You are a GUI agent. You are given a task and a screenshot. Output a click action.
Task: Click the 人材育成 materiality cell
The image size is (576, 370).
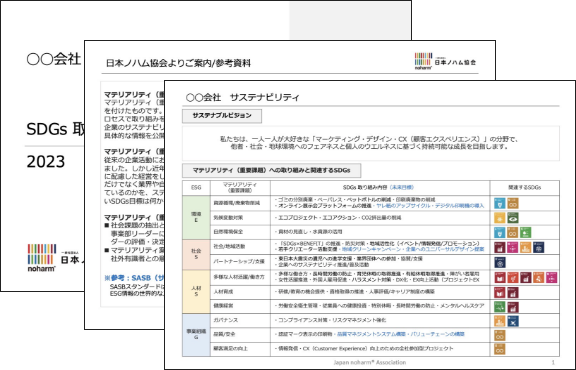pyautogui.click(x=240, y=292)
